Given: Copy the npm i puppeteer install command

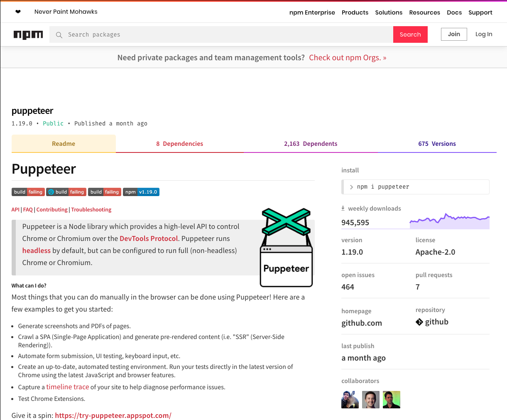Looking at the screenshot, I should 415,187.
